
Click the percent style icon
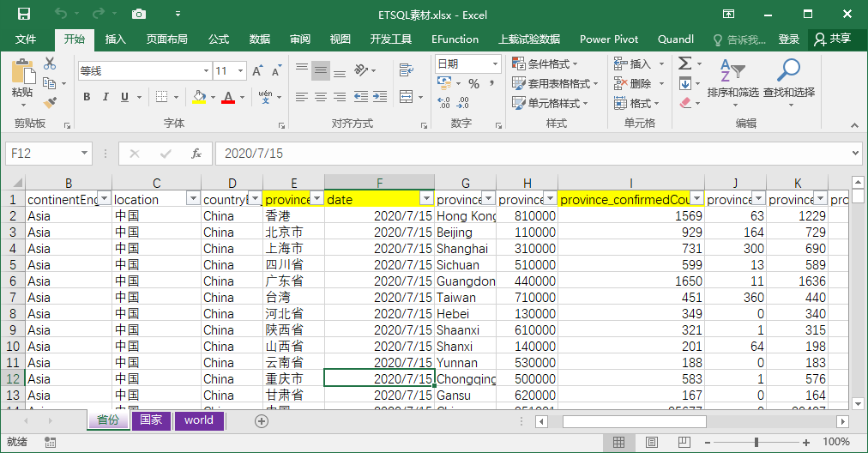click(473, 83)
